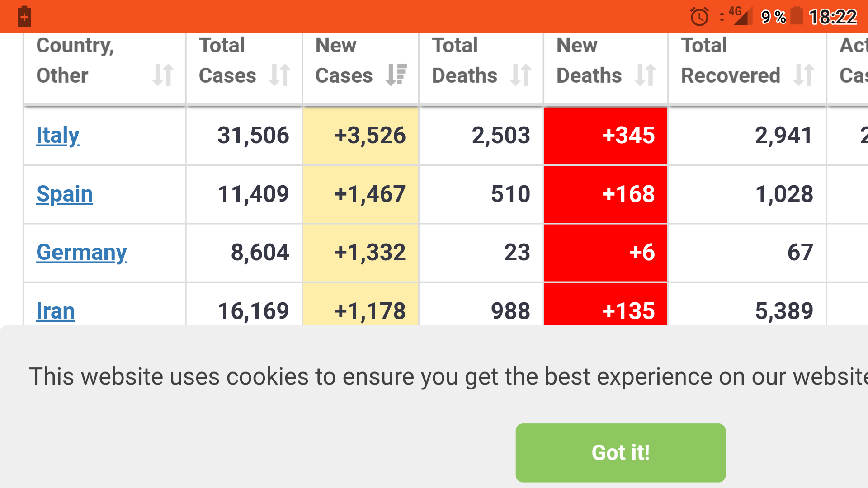Click Italy's yellow +3,526 new cases cell
Image resolution: width=868 pixels, height=488 pixels.
coord(361,136)
